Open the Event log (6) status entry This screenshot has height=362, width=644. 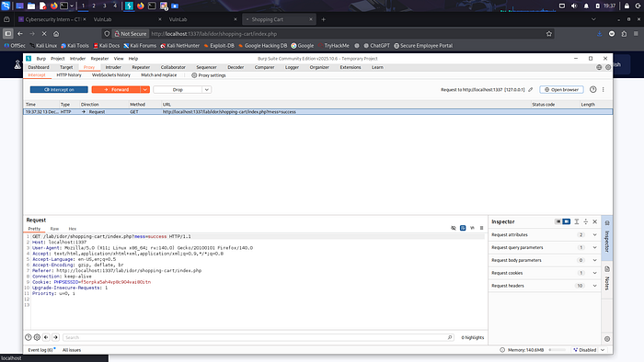[40, 350]
